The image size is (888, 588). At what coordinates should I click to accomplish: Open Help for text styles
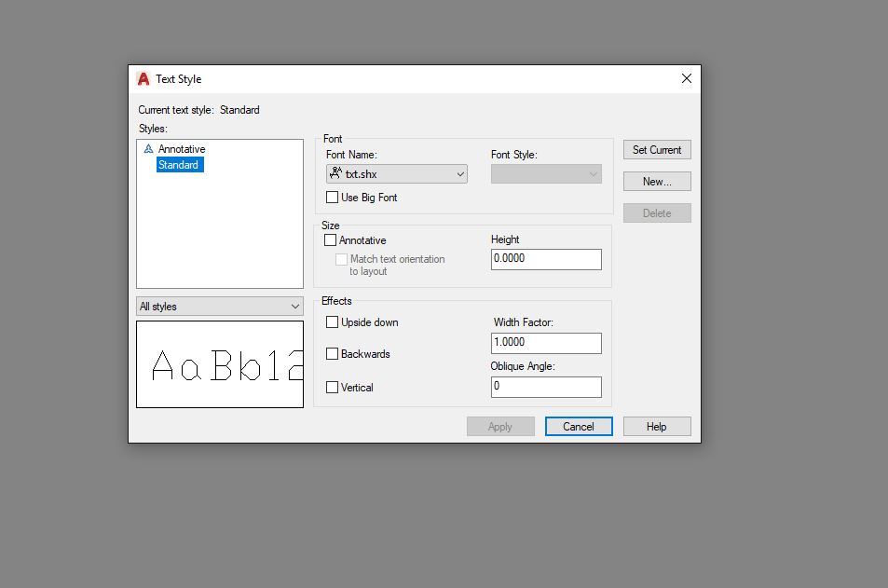tap(657, 427)
